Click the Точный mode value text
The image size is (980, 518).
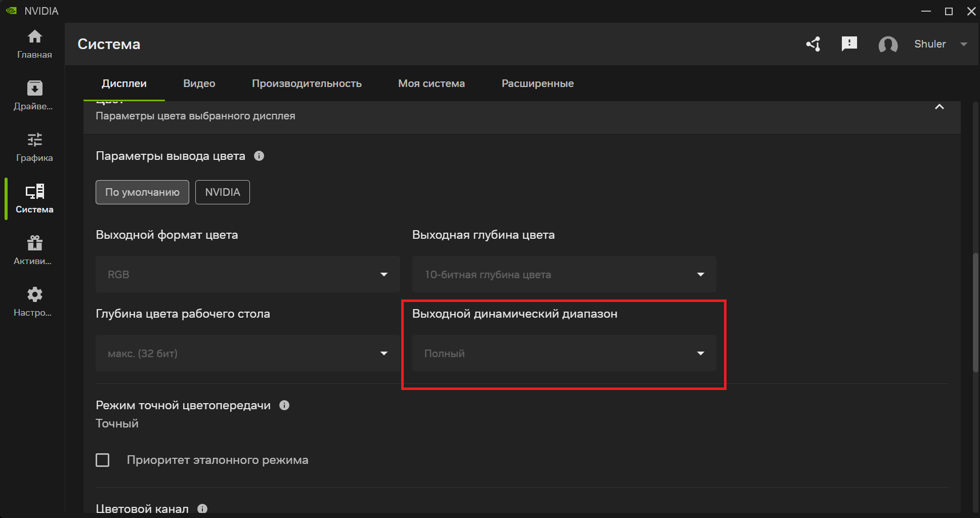(x=117, y=423)
